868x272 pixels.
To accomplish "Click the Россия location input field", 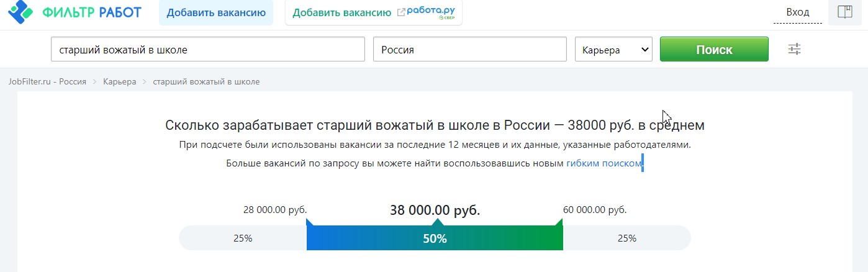I will click(470, 50).
